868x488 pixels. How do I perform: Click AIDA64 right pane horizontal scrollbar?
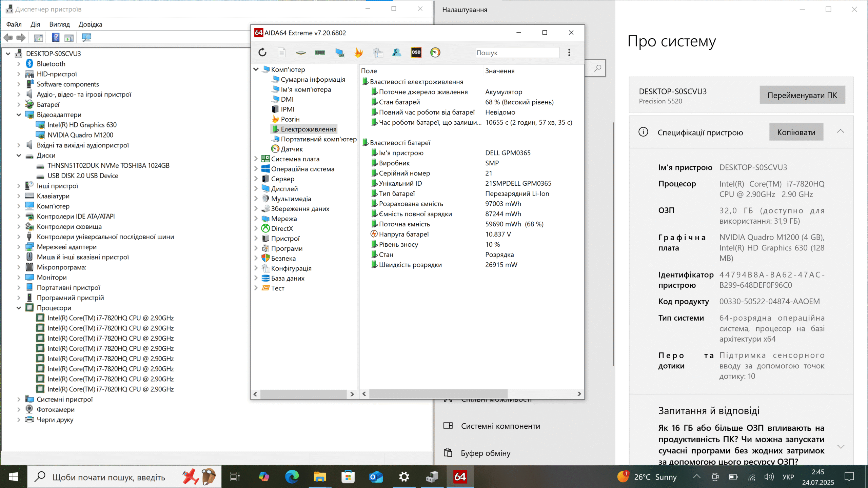(x=438, y=394)
